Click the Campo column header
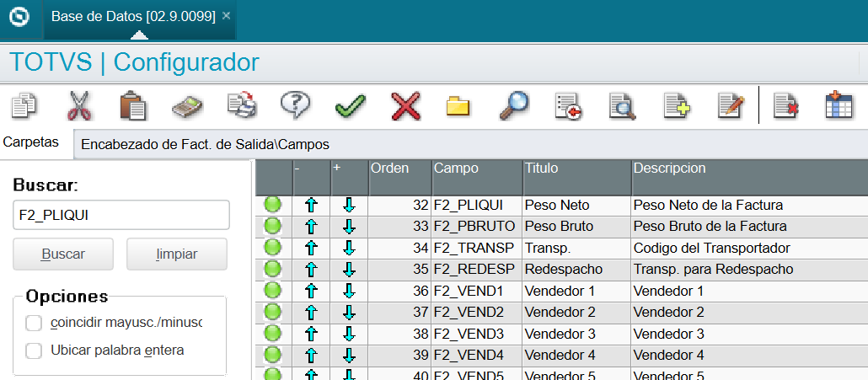Viewport: 868px width, 380px height. tap(477, 177)
